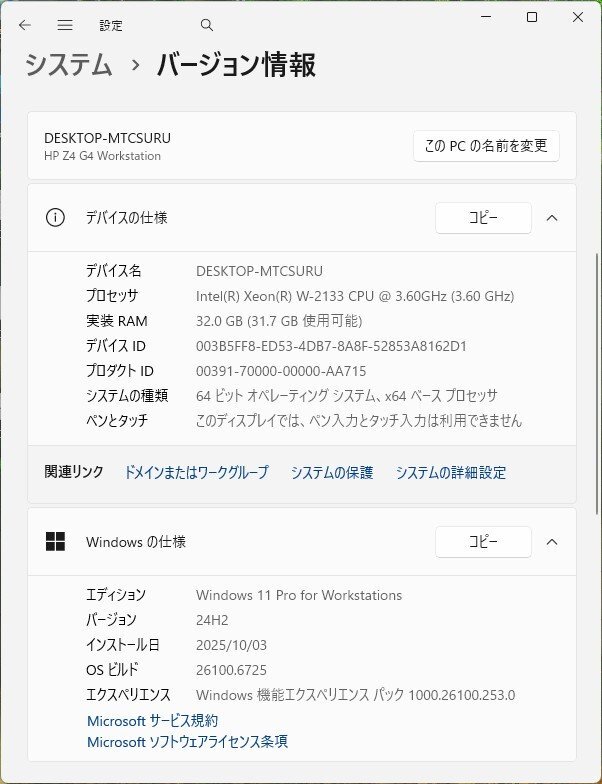Click the デバイス ID label

(x=116, y=346)
